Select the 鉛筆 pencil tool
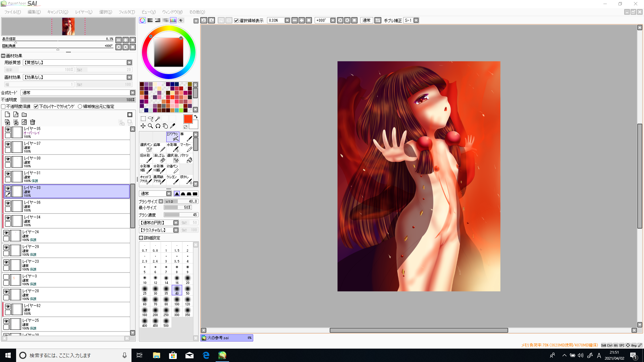The height and width of the screenshot is (362, 644). point(159,147)
